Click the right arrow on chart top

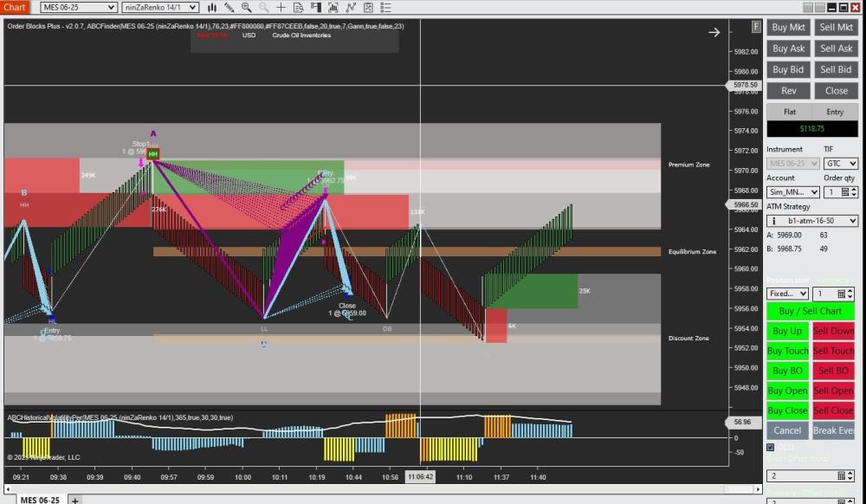pos(714,32)
